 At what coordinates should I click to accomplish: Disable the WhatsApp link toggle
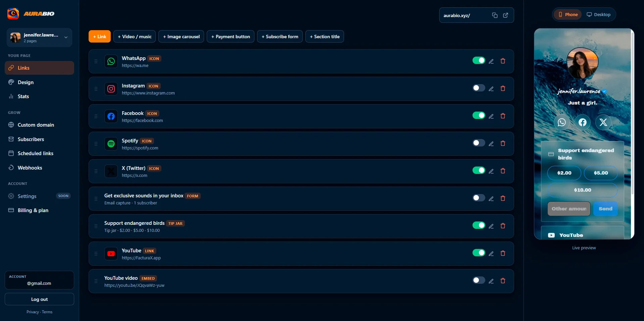(x=479, y=60)
